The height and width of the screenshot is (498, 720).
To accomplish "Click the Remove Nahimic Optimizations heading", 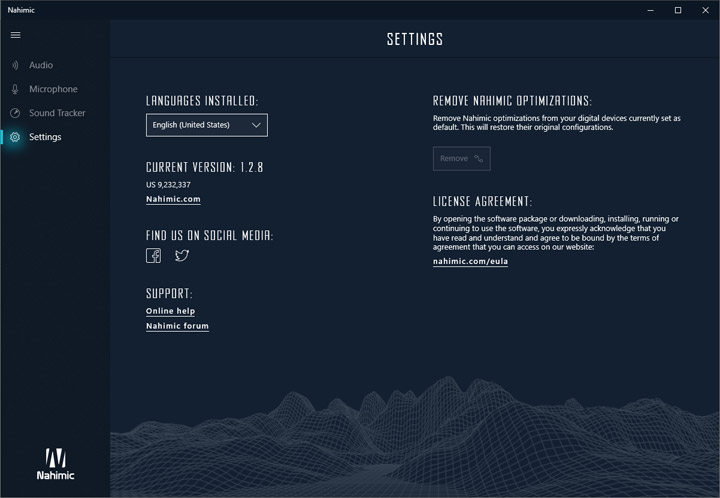I will (512, 101).
